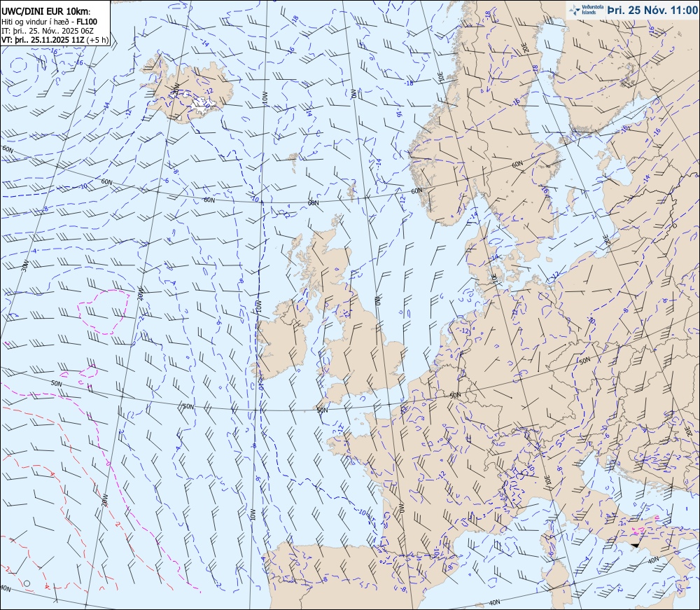Click the "VT: þri.. 25.11.2025 11Z (+5 h)" line
Image resolution: width=700 pixels, height=610 pixels.
55,39
